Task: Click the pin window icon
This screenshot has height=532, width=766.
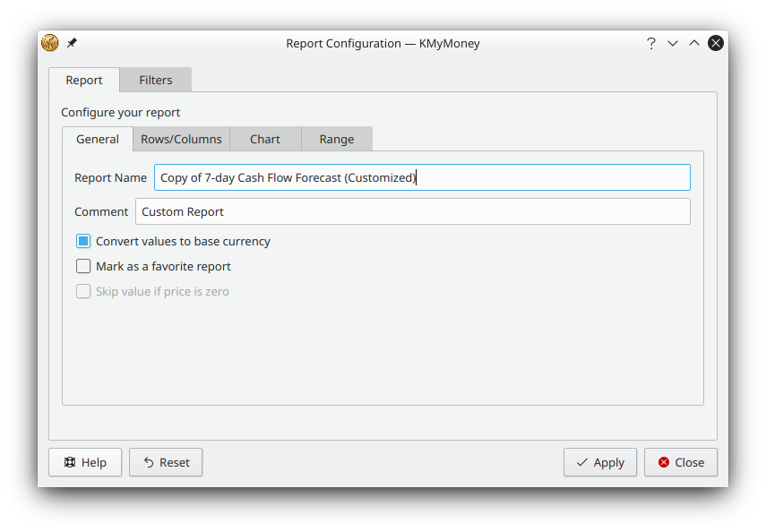Action: click(72, 43)
